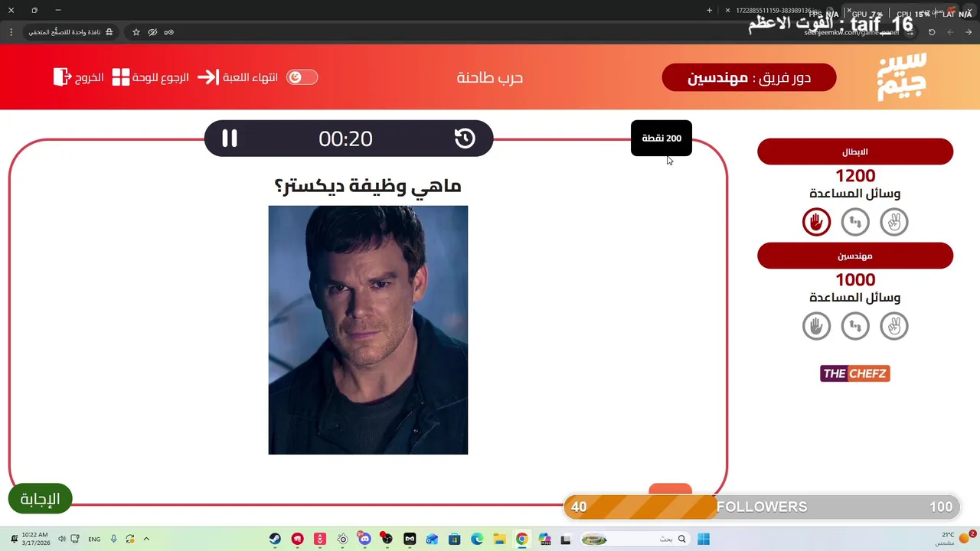The image size is (980, 551).
Task: Open the clock and date 10:22 AM
Action: (x=35, y=539)
